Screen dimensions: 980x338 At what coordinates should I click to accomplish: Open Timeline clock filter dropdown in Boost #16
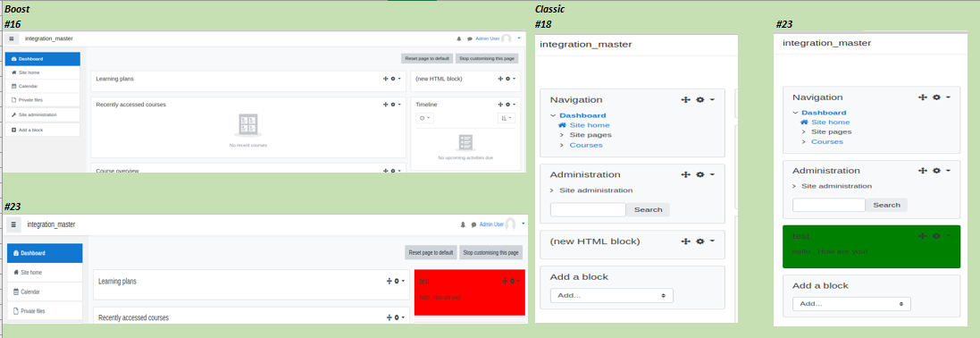(x=424, y=118)
